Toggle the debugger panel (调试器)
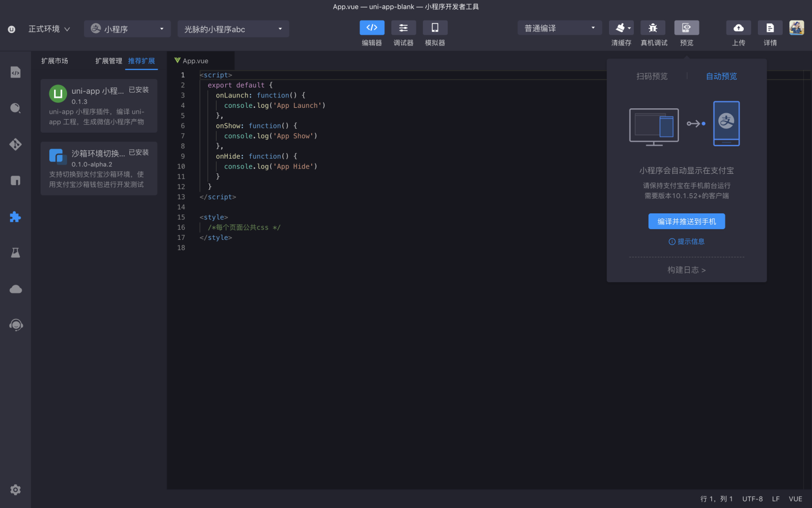 [x=403, y=28]
